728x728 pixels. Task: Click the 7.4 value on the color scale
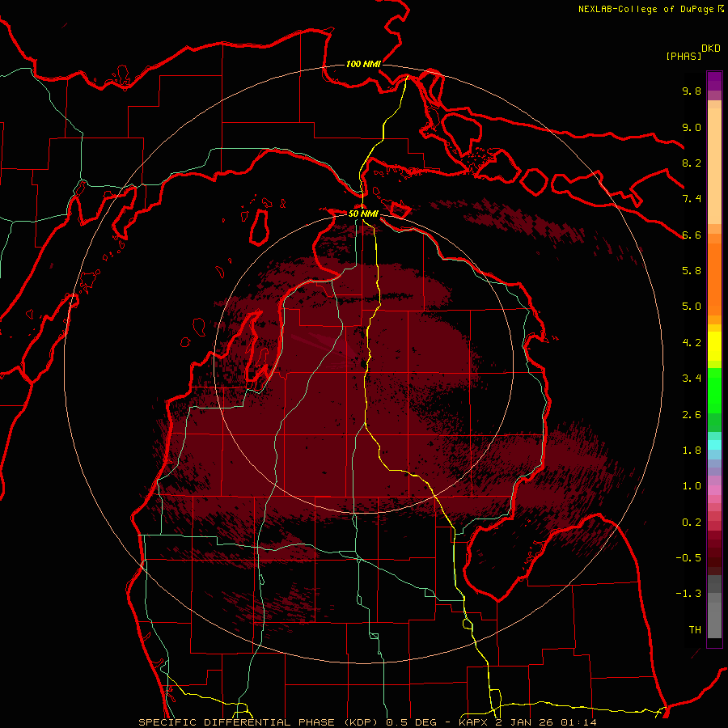(692, 199)
